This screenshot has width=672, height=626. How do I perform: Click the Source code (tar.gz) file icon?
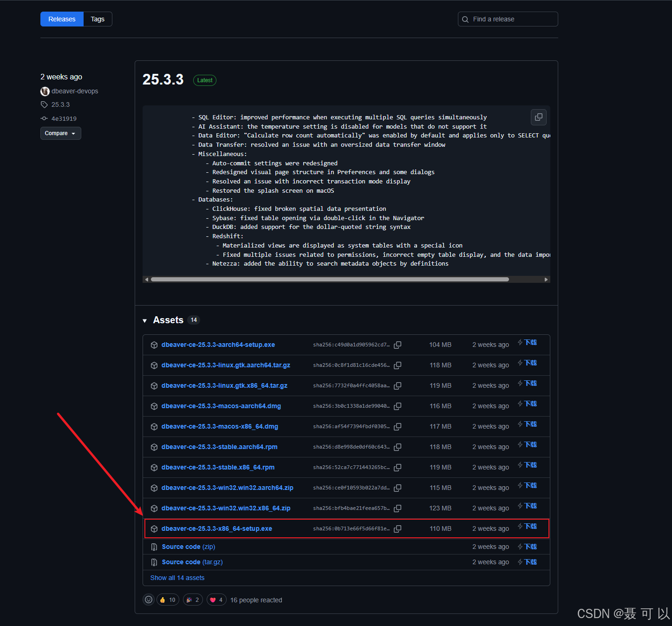tap(154, 562)
